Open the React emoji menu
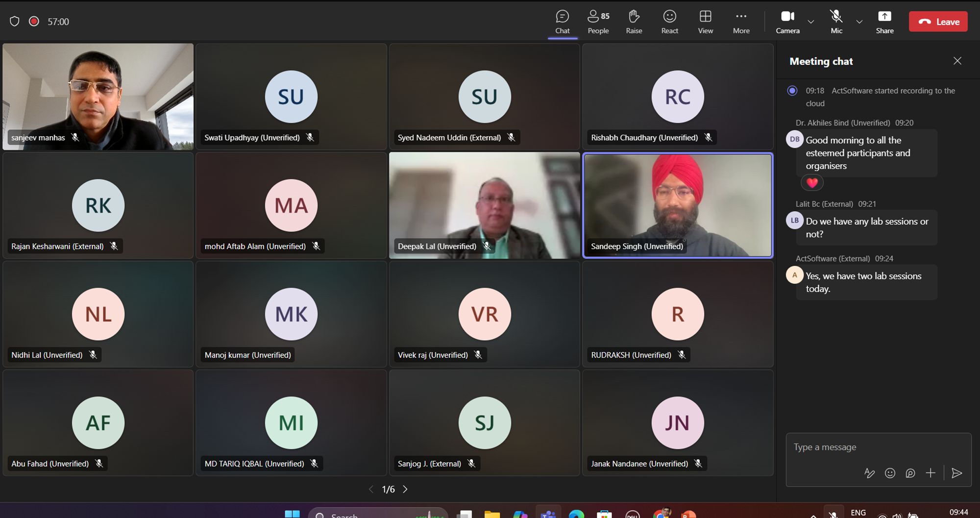The width and height of the screenshot is (980, 518). 669,22
